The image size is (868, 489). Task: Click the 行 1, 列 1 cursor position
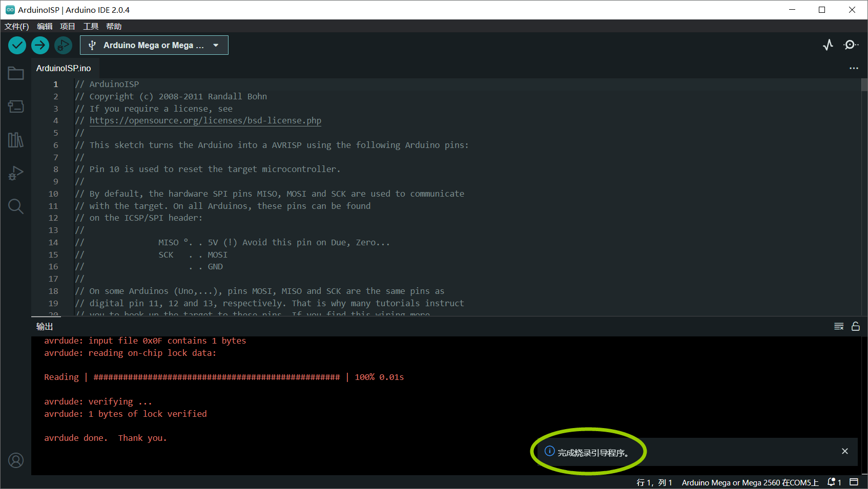(654, 482)
